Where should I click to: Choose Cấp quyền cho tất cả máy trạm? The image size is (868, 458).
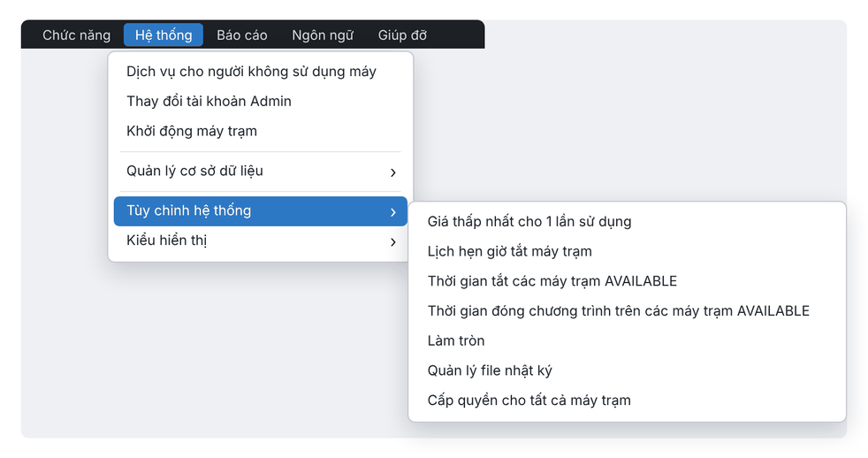pos(628,401)
